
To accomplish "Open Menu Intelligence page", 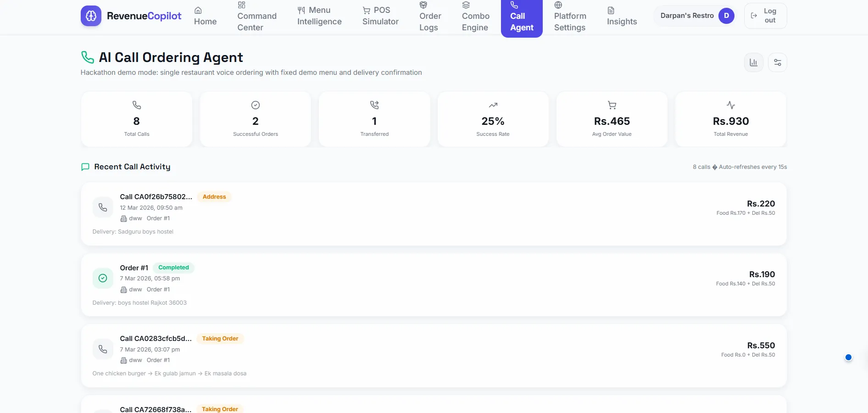I will [x=319, y=16].
